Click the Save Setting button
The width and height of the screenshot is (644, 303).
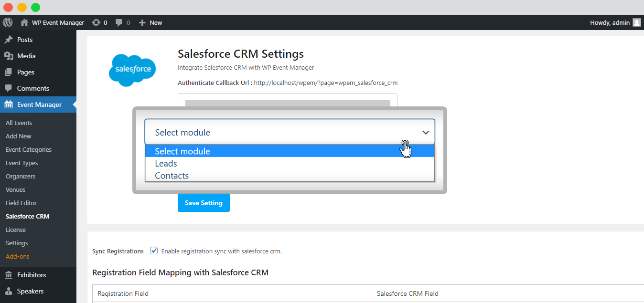pos(204,203)
